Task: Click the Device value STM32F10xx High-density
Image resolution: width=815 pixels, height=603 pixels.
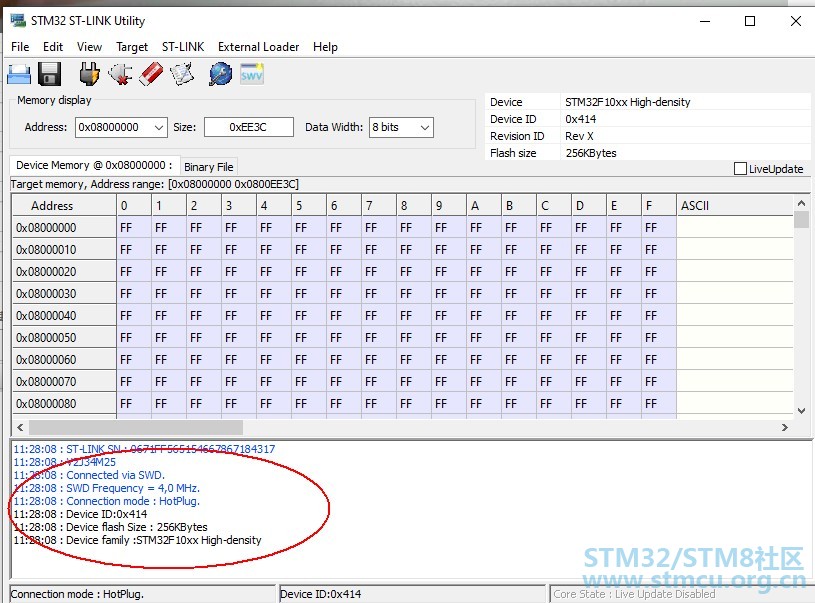Action: (x=627, y=102)
